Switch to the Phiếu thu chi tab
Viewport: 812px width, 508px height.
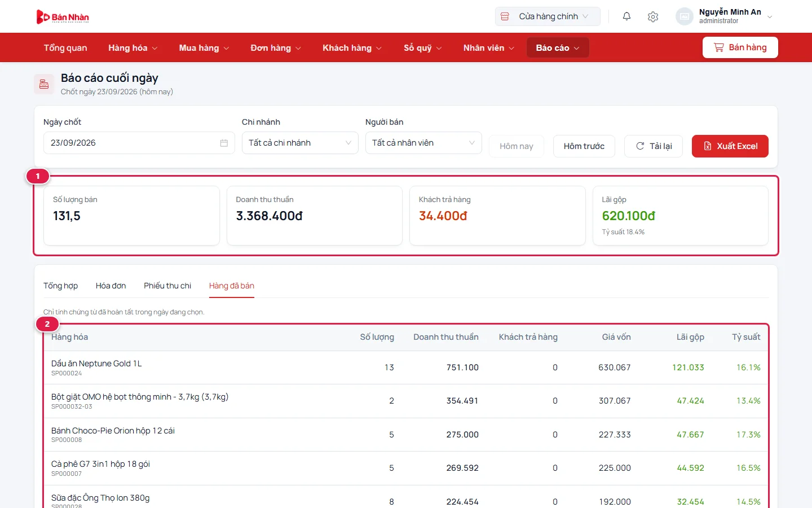(167, 286)
